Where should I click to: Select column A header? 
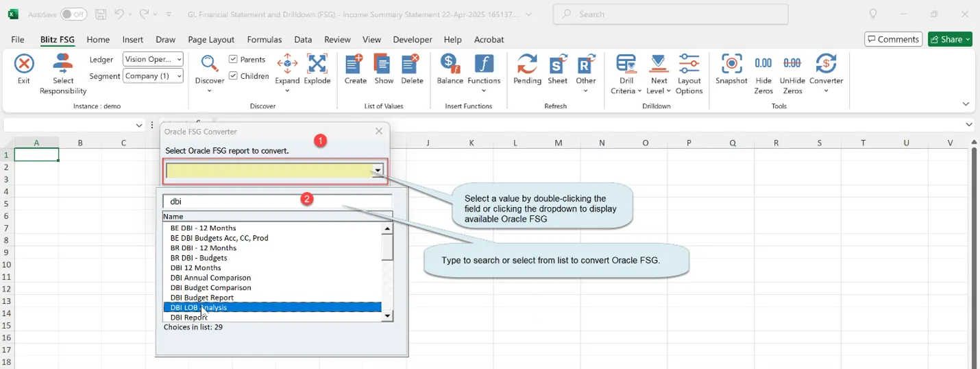pos(36,143)
